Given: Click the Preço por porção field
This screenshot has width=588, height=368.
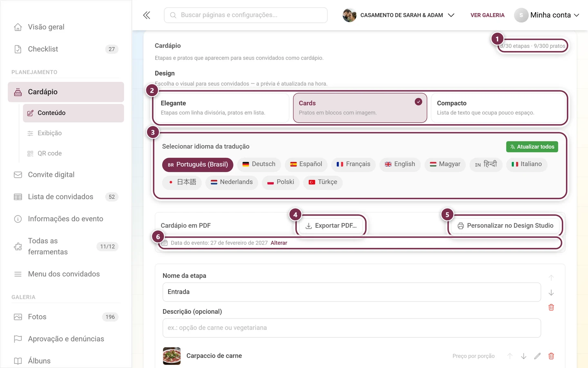Looking at the screenshot, I should tap(474, 356).
